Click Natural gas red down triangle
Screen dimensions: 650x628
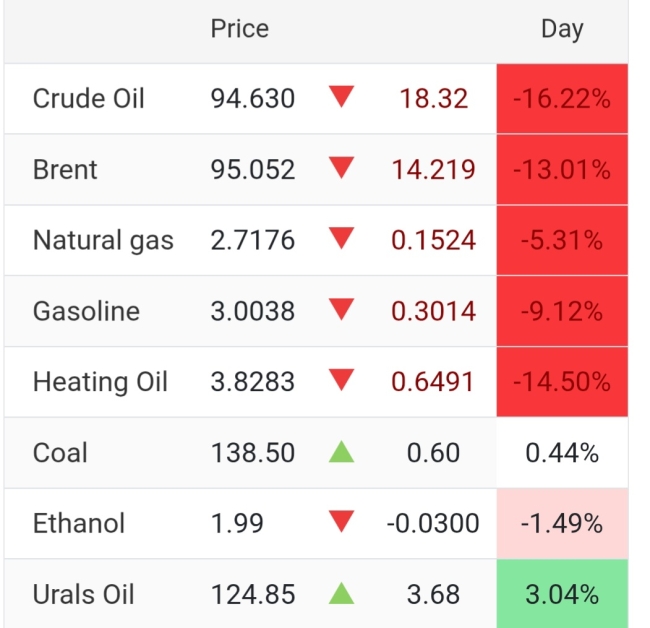click(x=342, y=239)
